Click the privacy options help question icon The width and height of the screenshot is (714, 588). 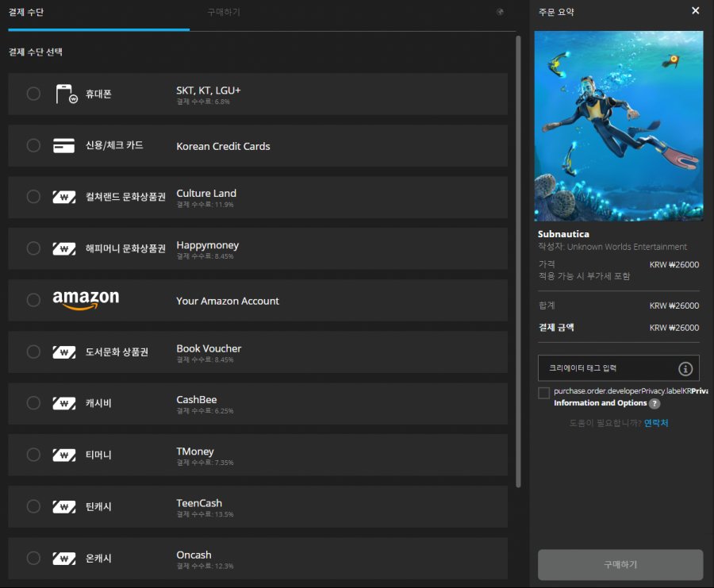654,403
